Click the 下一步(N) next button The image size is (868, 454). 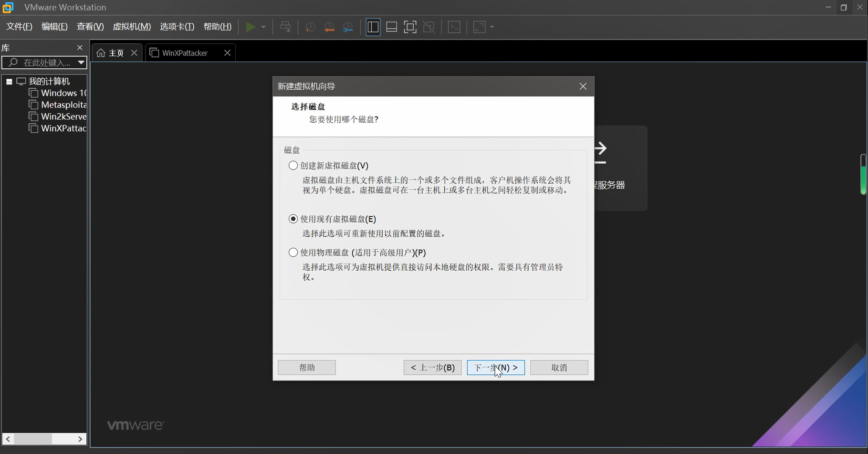(x=496, y=368)
